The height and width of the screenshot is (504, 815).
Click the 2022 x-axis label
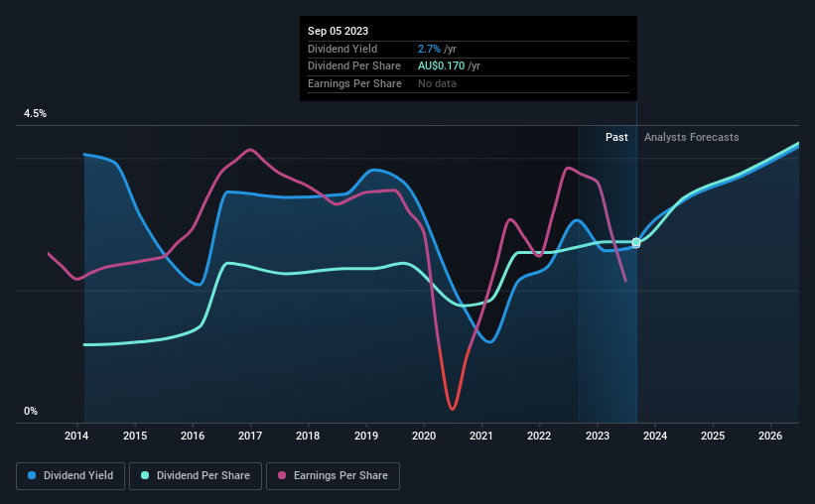pyautogui.click(x=539, y=436)
